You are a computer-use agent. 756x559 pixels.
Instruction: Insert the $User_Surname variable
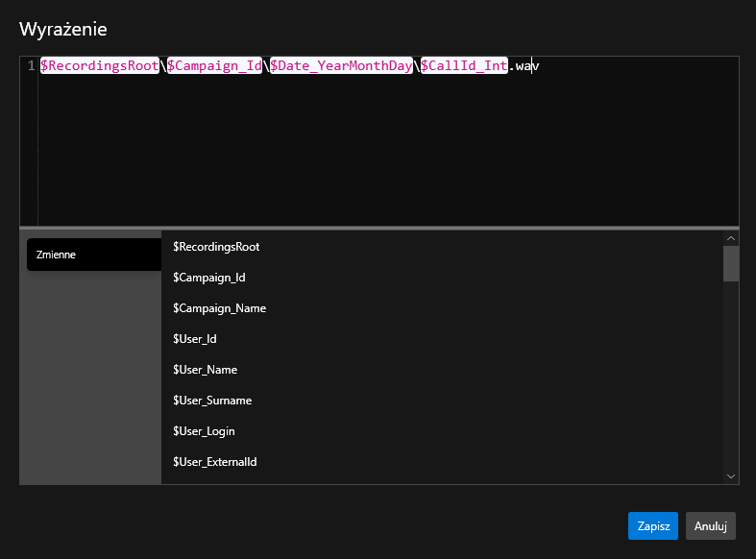[x=211, y=401]
